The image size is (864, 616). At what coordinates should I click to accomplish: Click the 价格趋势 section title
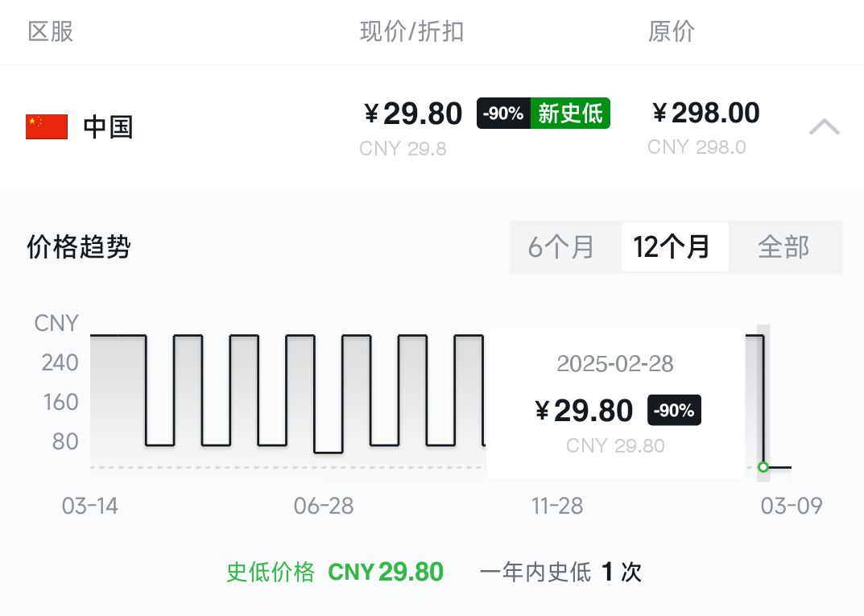(79, 247)
